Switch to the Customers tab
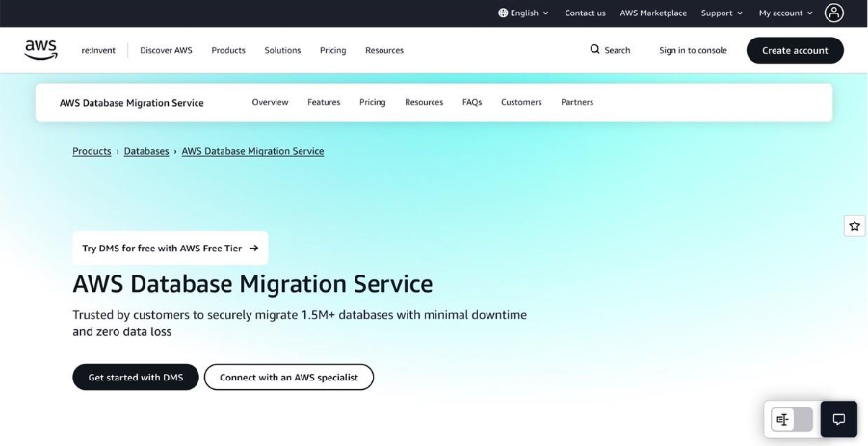 [521, 102]
